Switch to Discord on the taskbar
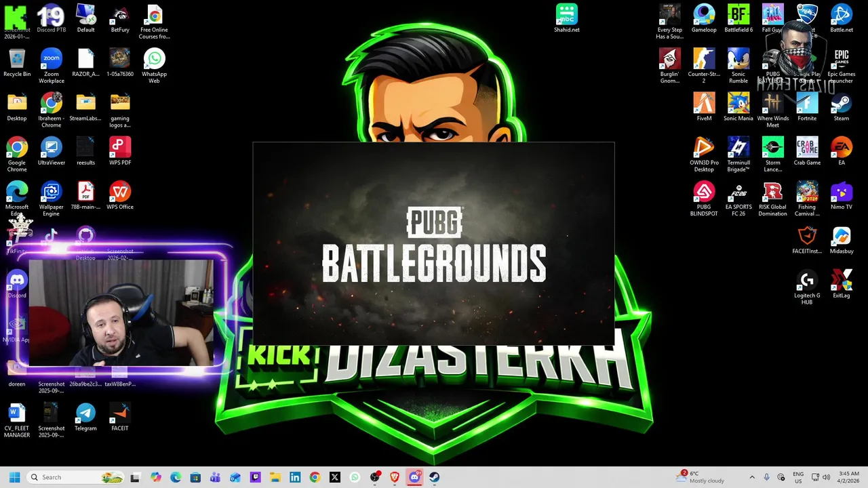868x488 pixels. point(414,477)
